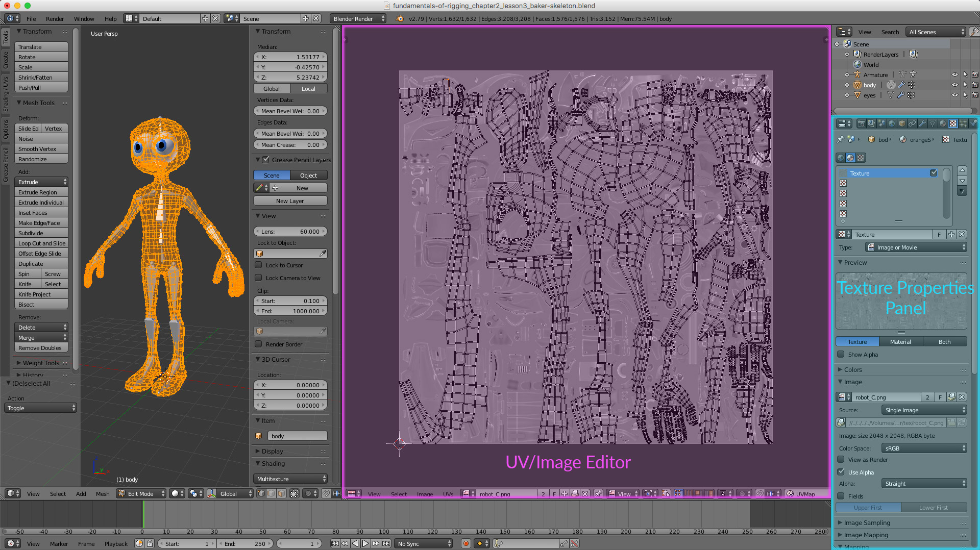This screenshot has width=980, height=550.
Task: Click the jump to last frame control
Action: (x=386, y=543)
